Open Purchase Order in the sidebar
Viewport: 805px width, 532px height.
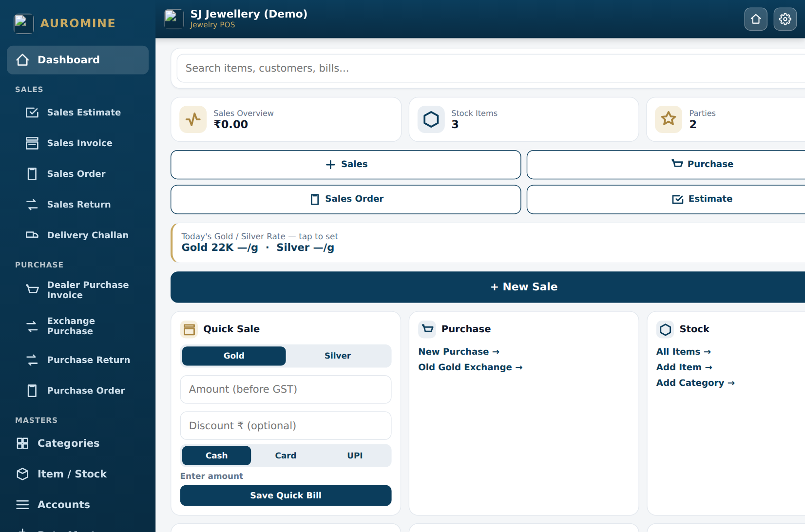(78, 391)
